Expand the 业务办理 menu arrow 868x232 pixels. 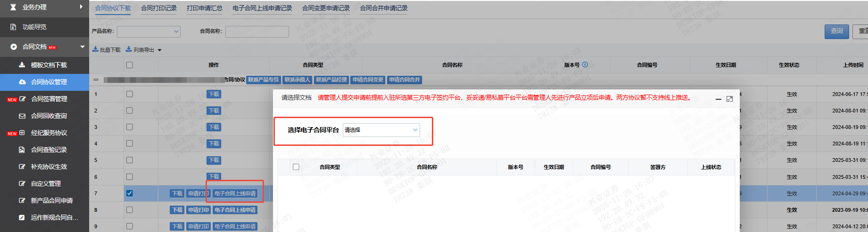[x=81, y=7]
